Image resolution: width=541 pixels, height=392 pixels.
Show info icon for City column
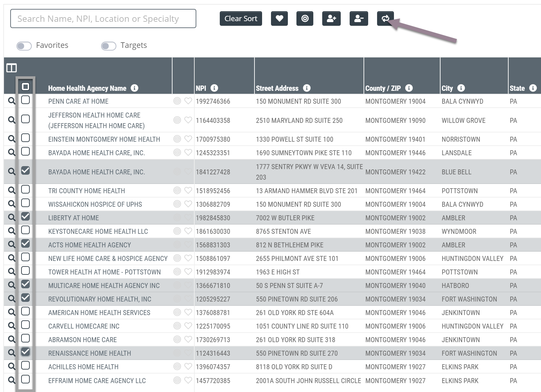[x=461, y=88]
